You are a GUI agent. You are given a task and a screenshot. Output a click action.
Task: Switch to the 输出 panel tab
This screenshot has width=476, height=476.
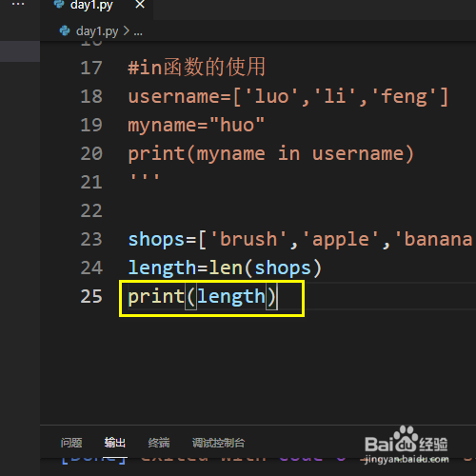115,443
